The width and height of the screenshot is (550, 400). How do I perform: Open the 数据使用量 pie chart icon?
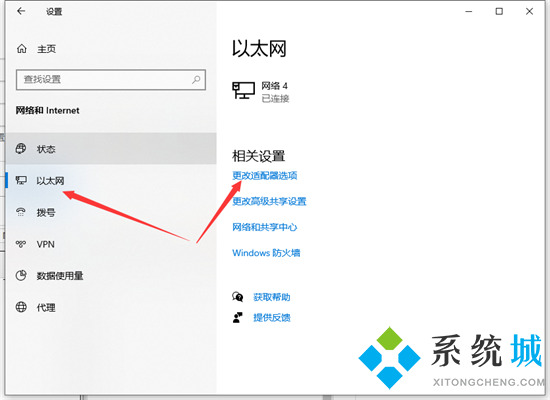pyautogui.click(x=21, y=275)
